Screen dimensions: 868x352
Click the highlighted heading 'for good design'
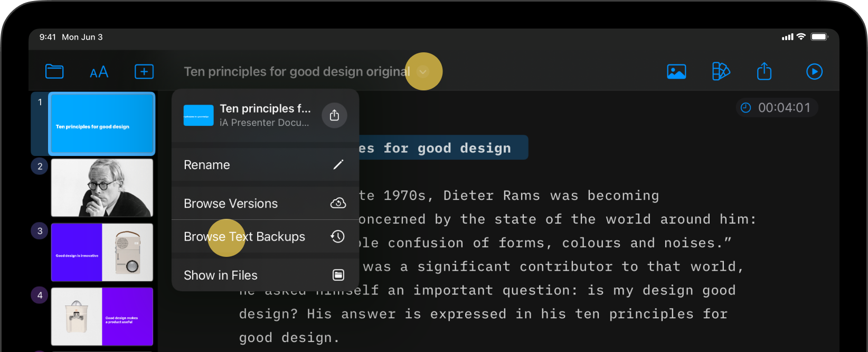pos(447,148)
